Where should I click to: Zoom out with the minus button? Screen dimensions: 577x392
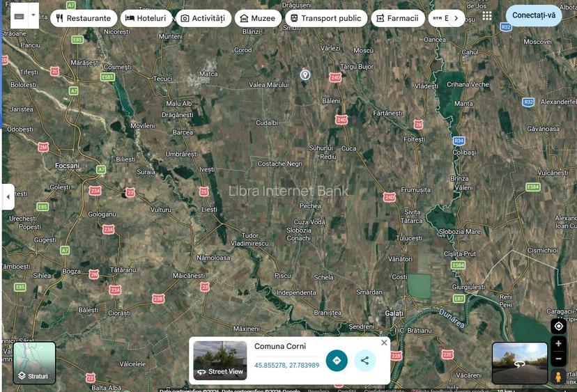pos(557,359)
